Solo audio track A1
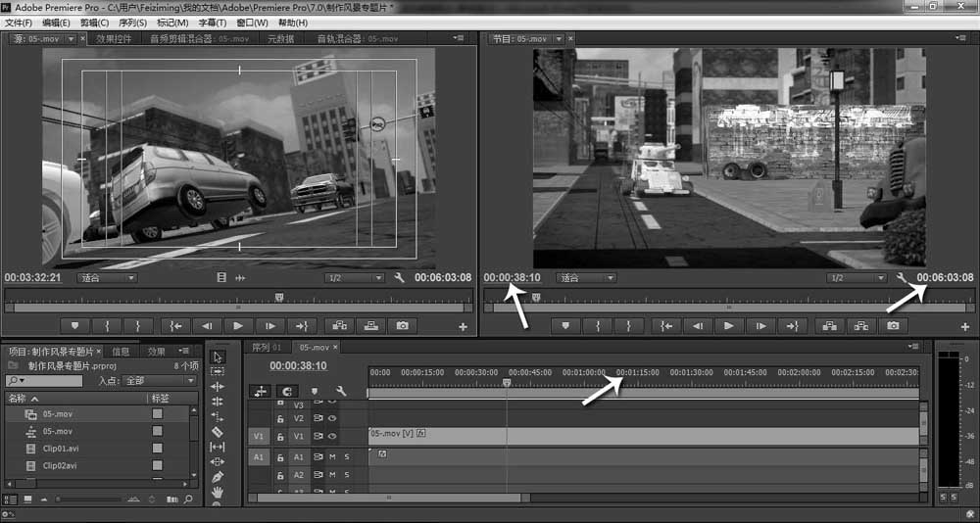The image size is (980, 523). pyautogui.click(x=347, y=457)
